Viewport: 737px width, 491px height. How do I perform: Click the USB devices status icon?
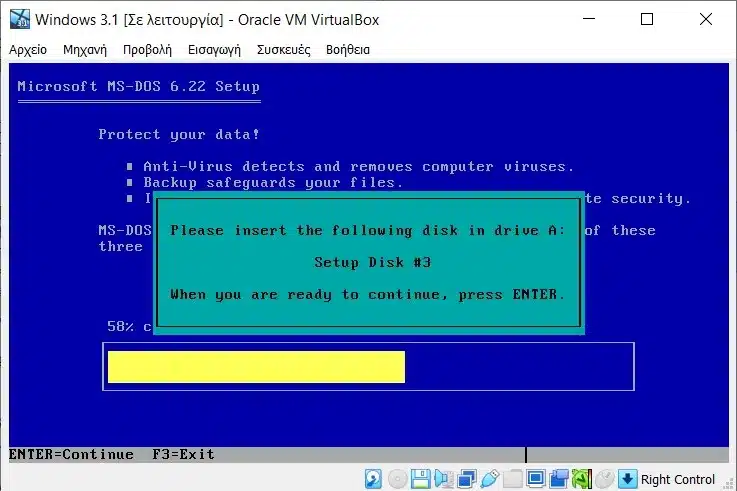coord(489,479)
